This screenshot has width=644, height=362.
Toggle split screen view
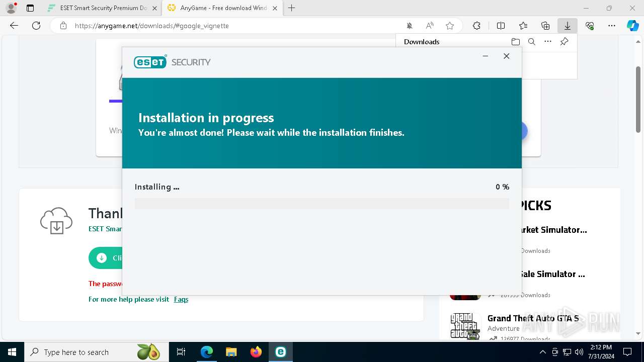501,26
